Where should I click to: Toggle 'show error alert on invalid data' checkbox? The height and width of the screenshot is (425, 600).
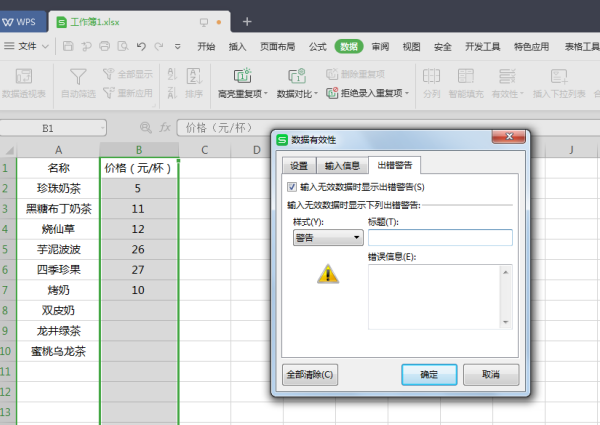(x=292, y=187)
